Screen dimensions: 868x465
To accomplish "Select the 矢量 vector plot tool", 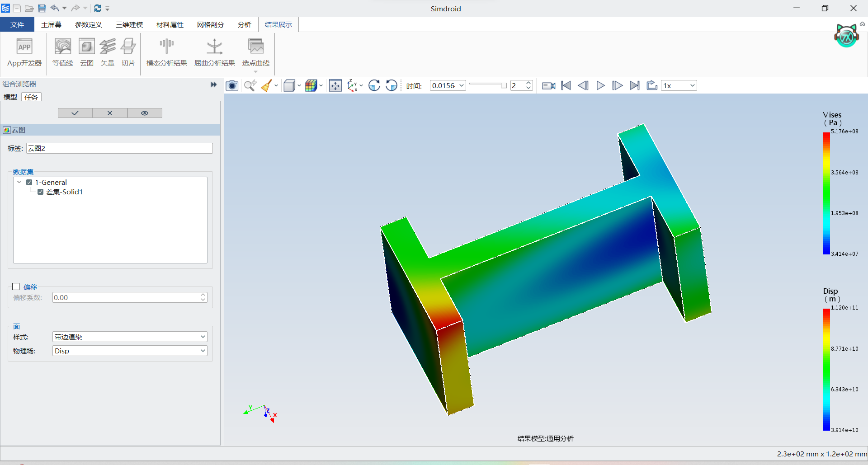I will coord(108,53).
